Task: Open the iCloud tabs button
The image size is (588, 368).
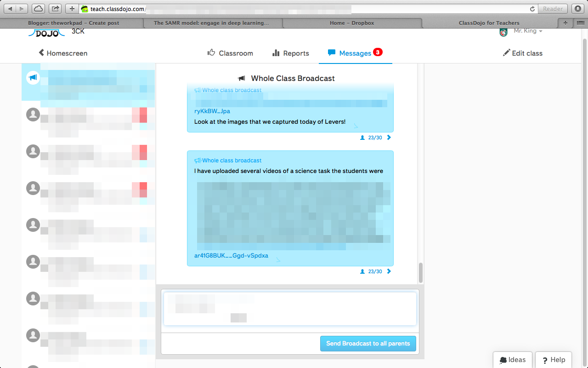Action: coord(39,9)
